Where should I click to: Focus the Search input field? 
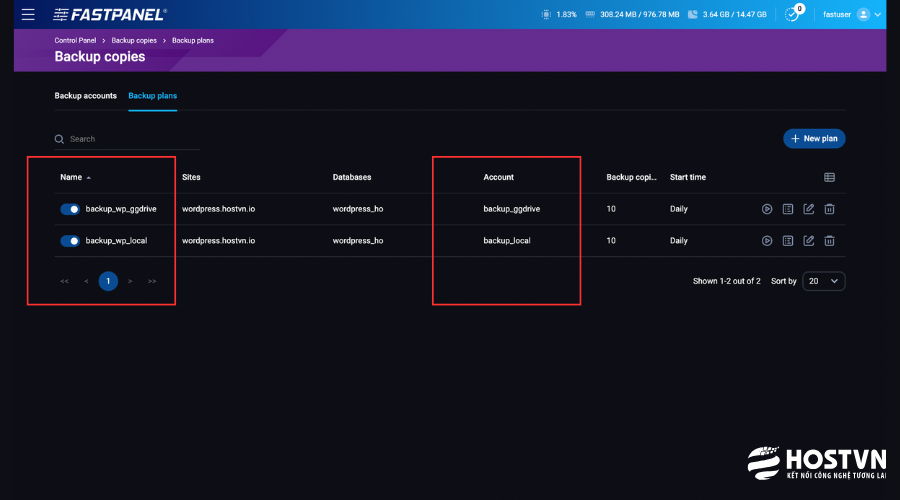(127, 139)
